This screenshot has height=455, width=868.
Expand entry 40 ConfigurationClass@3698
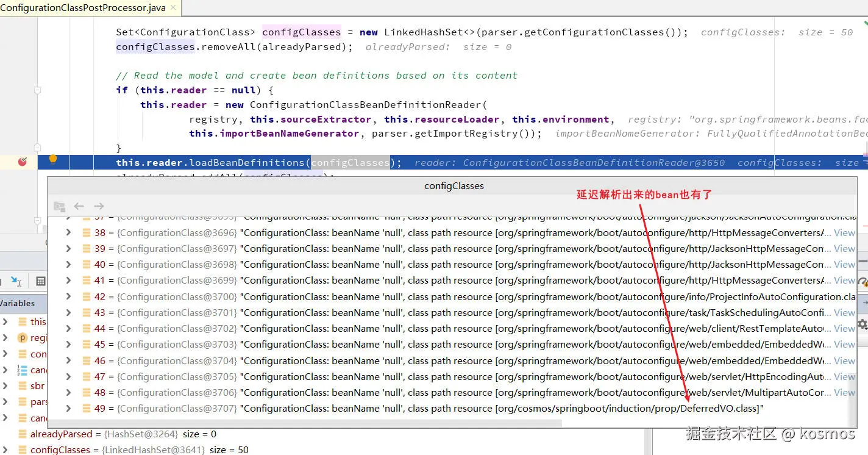(68, 264)
